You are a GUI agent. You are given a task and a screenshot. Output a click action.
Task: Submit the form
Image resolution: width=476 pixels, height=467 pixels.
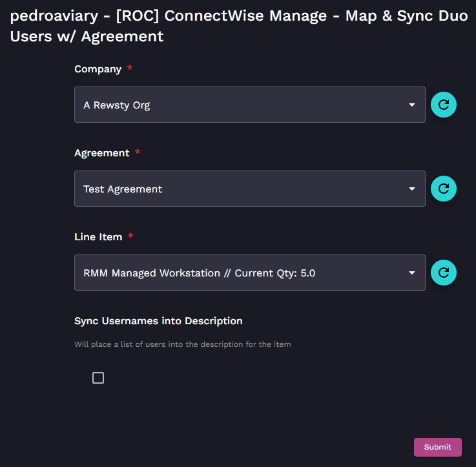[437, 447]
